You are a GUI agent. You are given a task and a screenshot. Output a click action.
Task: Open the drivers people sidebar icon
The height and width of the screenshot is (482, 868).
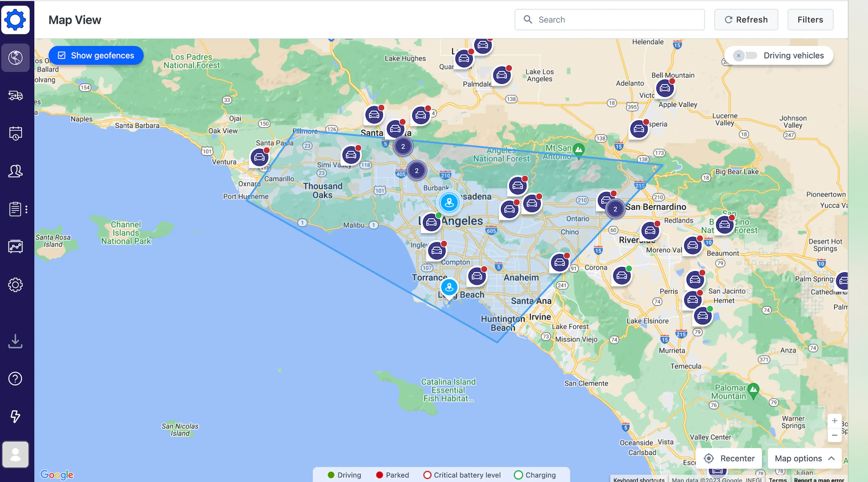coord(15,171)
